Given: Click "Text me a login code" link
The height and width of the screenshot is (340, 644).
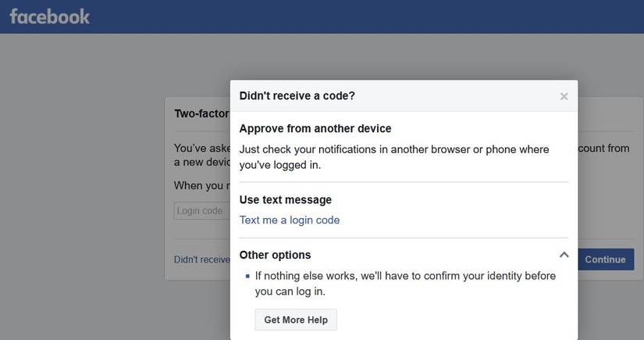Looking at the screenshot, I should click(x=290, y=220).
